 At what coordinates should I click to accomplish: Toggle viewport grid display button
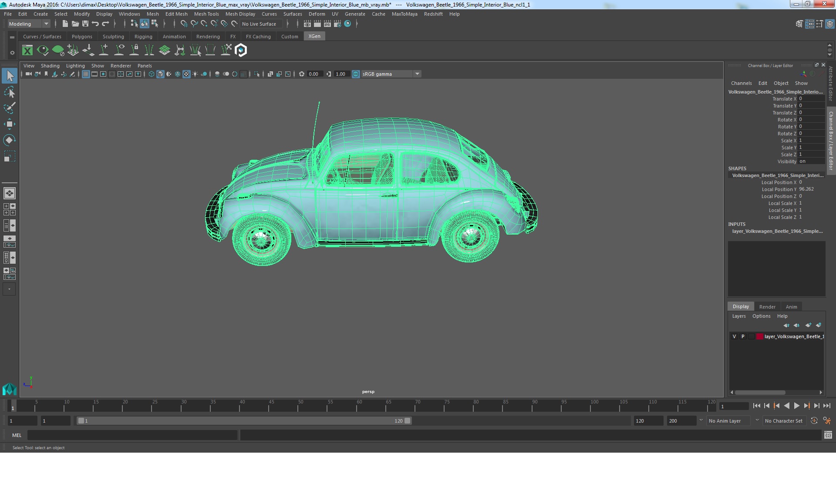[x=86, y=74]
